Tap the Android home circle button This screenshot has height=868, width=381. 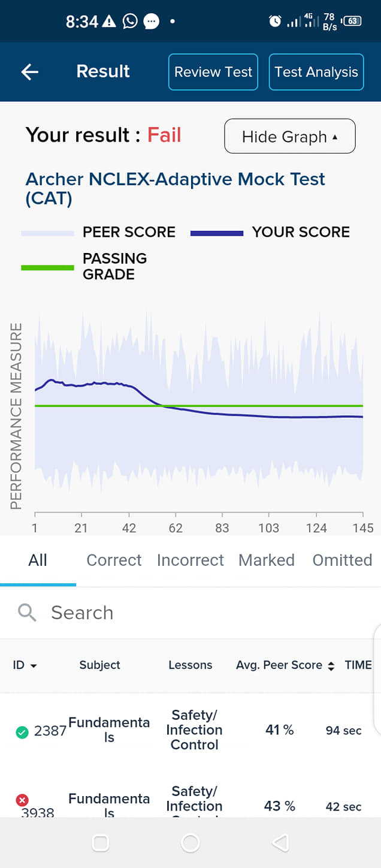point(190,843)
